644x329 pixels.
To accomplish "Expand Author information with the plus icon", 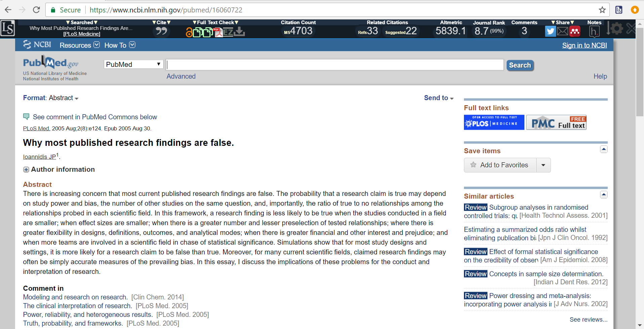I will point(26,169).
